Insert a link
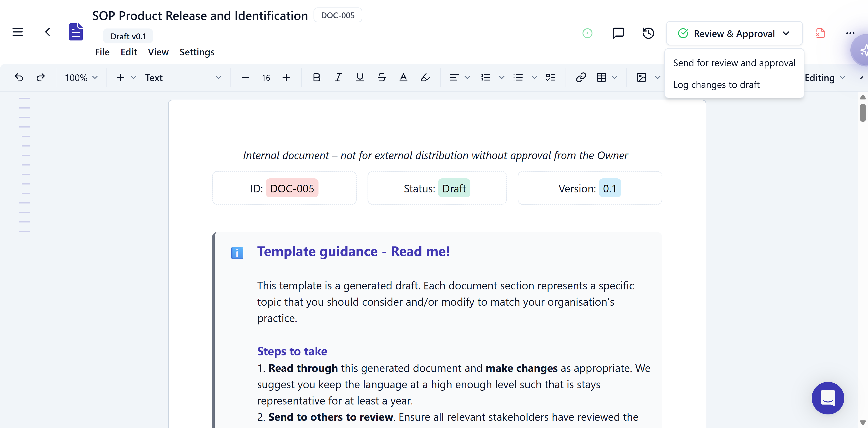The width and height of the screenshot is (868, 428). (x=581, y=78)
